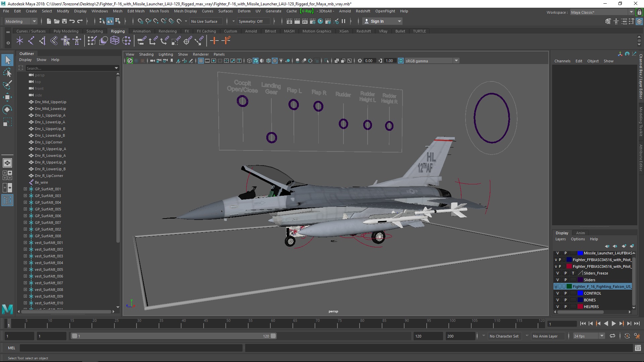
Task: Click the Set Key plus icon in shelf
Action: 214,41
